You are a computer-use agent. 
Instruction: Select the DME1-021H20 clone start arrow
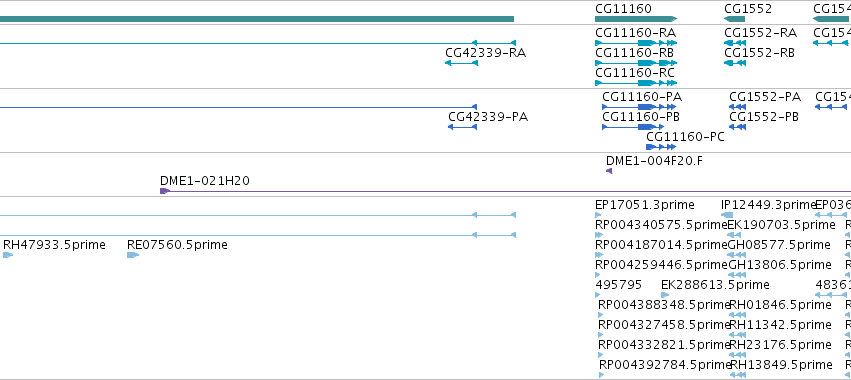165,191
